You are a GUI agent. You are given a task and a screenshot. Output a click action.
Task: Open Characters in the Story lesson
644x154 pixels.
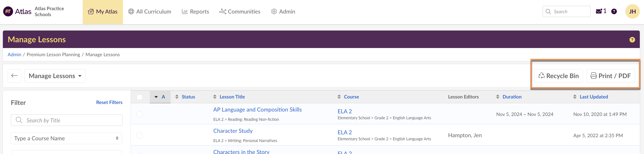click(x=241, y=152)
